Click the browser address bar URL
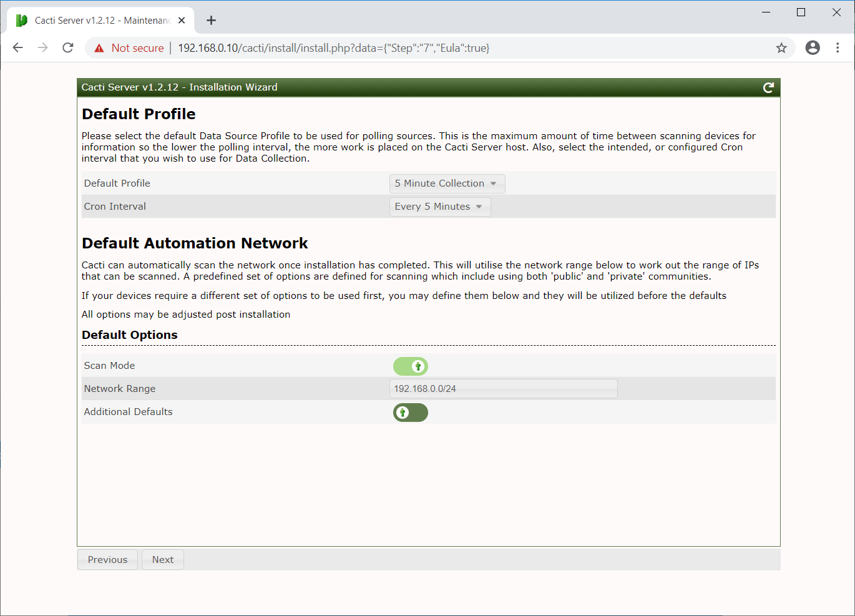 click(x=333, y=48)
